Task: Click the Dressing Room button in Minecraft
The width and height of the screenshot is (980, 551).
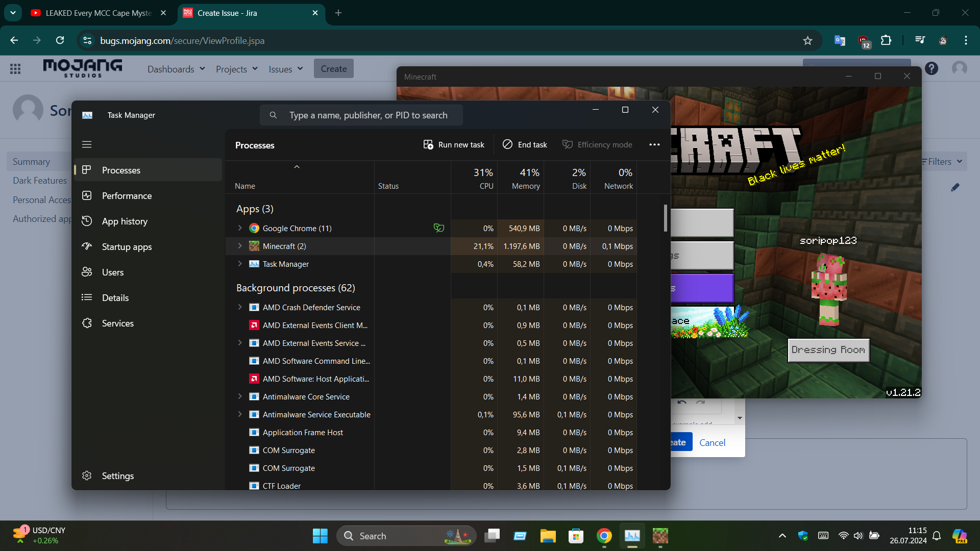Action: point(828,350)
